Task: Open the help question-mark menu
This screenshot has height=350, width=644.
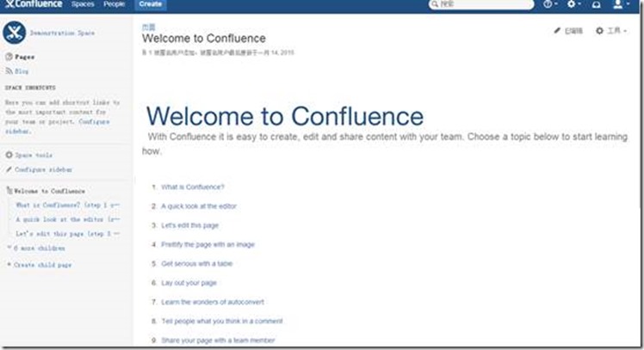Action: (550, 4)
